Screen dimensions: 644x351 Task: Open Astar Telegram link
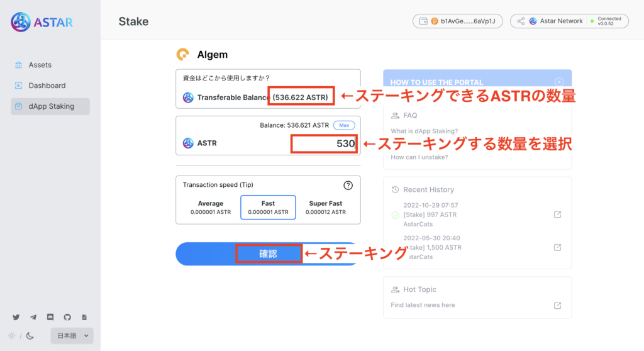(33, 317)
